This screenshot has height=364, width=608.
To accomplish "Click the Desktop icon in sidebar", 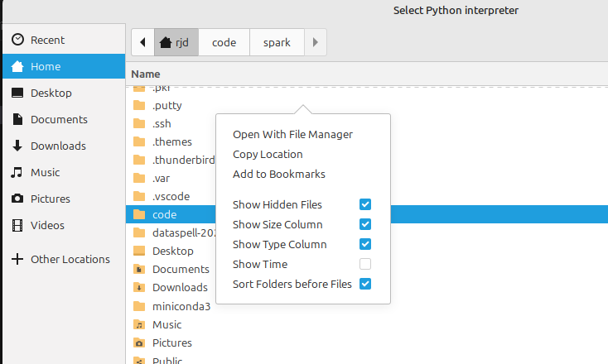I will click(17, 93).
